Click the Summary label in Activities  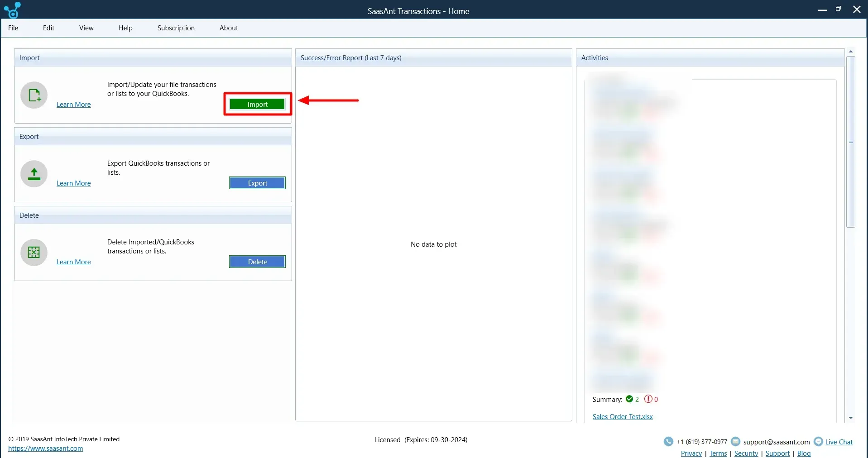[607, 400]
